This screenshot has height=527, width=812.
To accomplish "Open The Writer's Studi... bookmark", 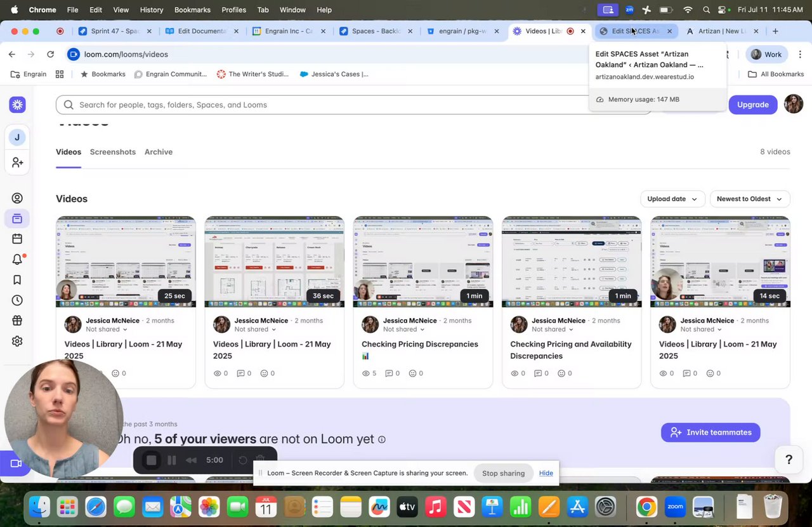I will point(252,74).
